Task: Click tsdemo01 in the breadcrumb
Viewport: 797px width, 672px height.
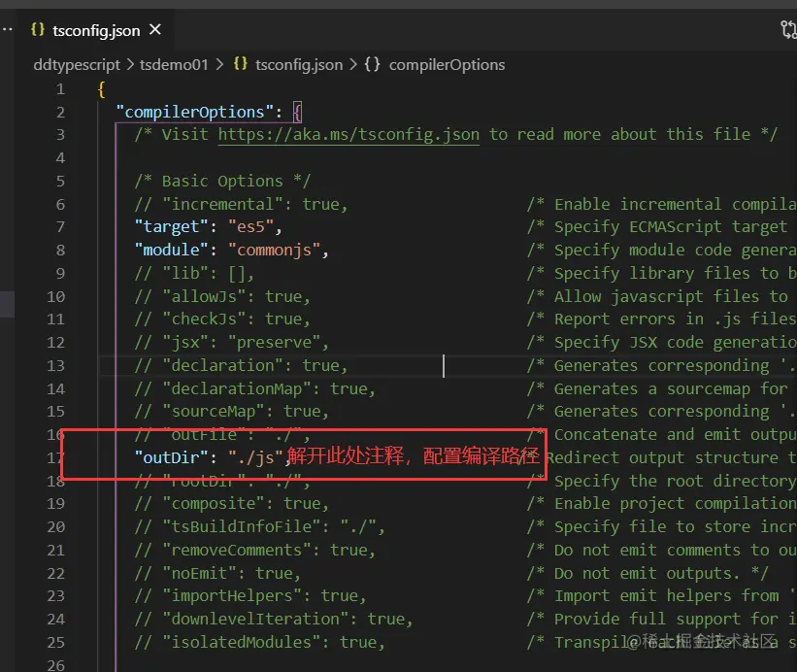Action: click(x=174, y=64)
